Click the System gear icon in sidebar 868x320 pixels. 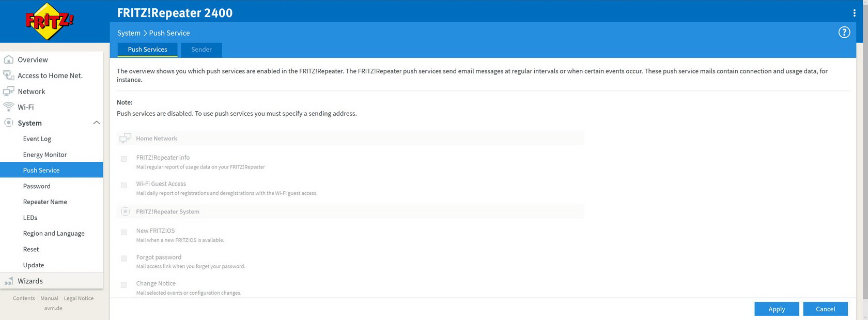pyautogui.click(x=8, y=123)
